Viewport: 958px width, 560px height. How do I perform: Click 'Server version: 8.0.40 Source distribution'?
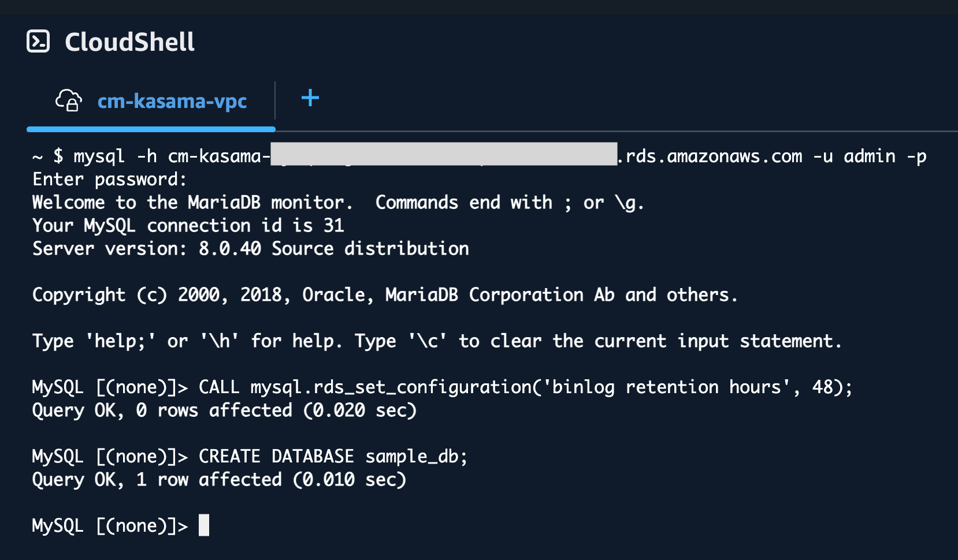click(x=251, y=248)
